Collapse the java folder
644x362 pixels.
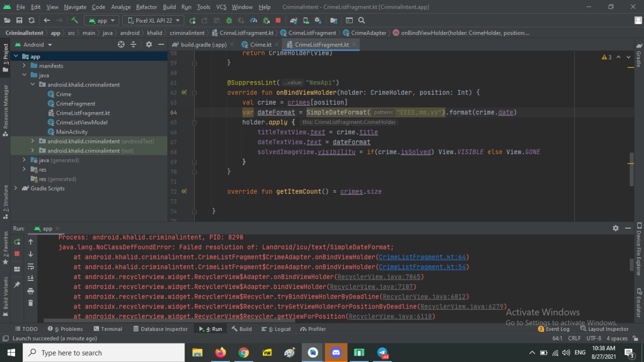[x=24, y=76]
